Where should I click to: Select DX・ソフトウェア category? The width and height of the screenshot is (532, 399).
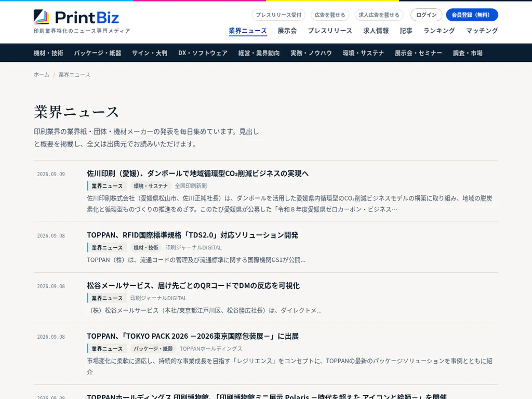pyautogui.click(x=203, y=53)
